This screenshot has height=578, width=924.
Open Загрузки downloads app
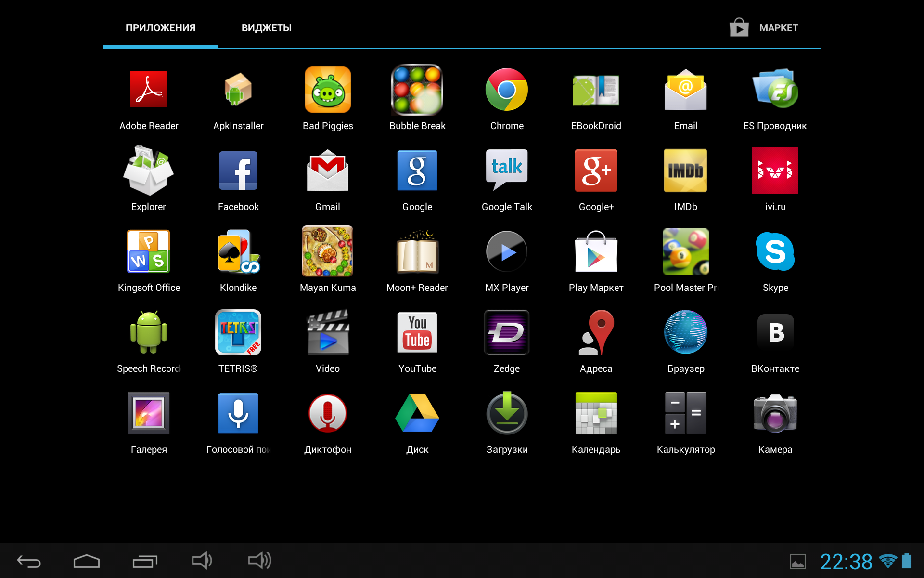[x=507, y=413]
